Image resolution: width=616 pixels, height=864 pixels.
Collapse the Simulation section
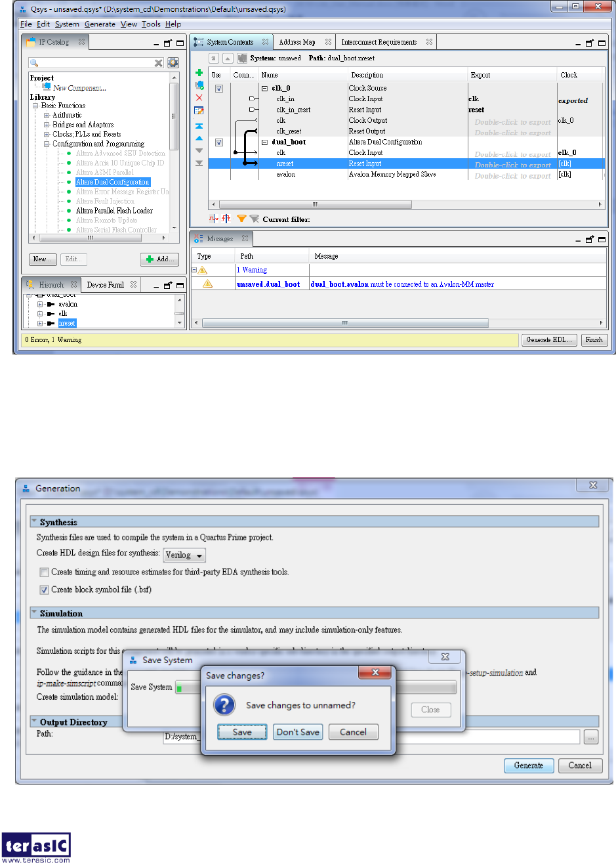(x=34, y=613)
